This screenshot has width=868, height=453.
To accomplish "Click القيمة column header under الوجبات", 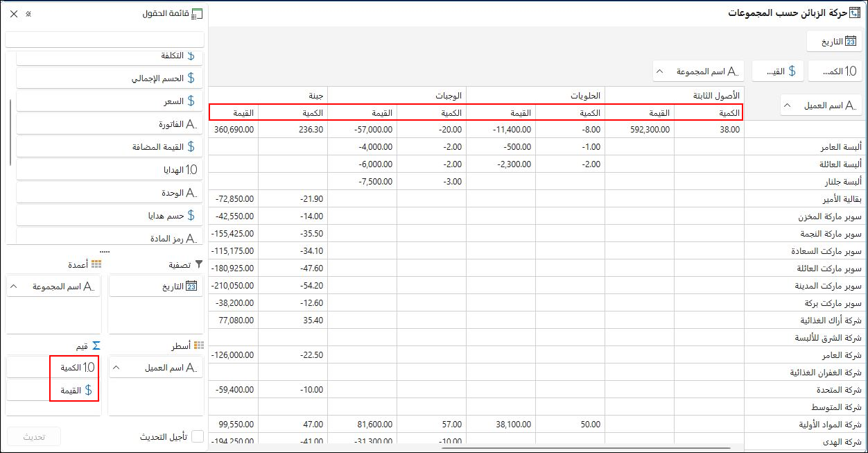I will pos(362,112).
